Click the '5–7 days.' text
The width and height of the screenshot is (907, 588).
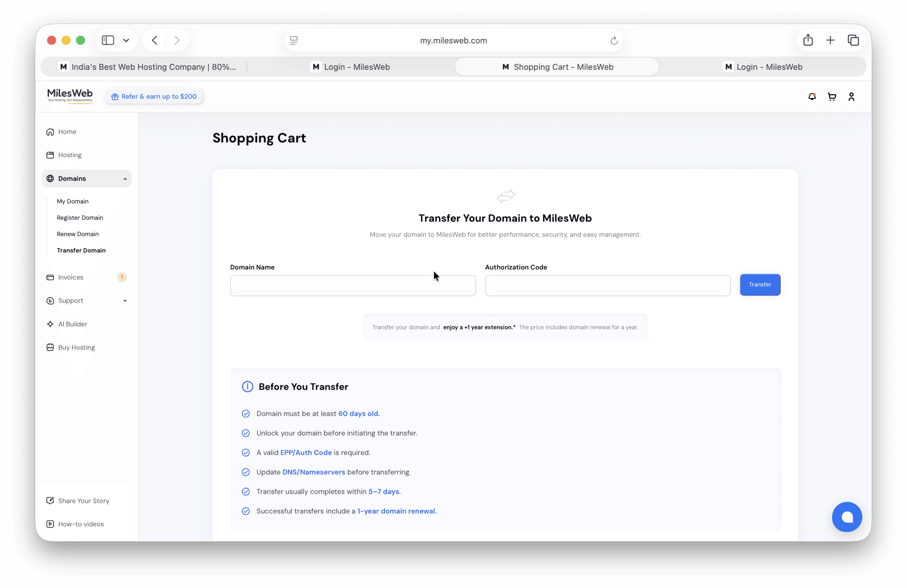coord(384,492)
